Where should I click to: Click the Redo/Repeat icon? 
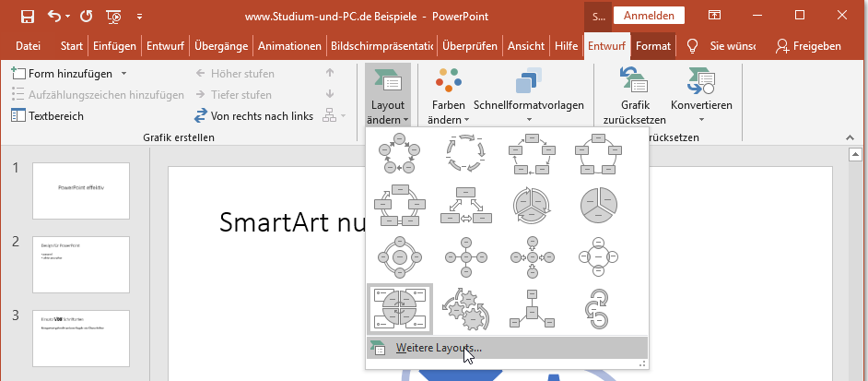(86, 16)
